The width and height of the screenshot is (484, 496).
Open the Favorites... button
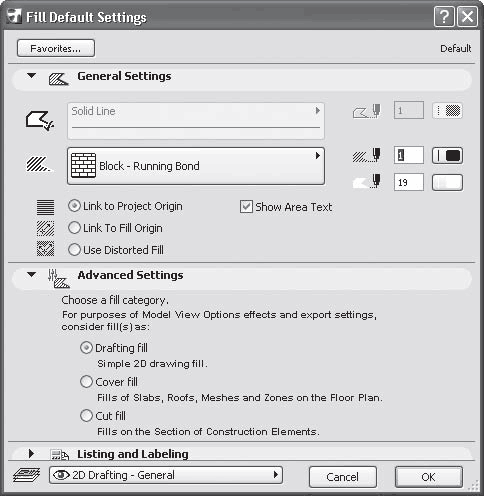click(56, 48)
